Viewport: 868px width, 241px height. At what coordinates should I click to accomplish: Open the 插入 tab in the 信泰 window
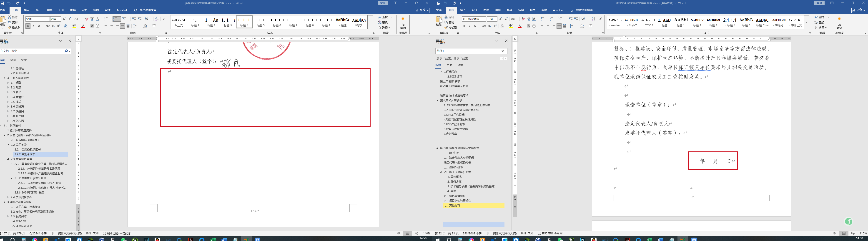click(26, 10)
